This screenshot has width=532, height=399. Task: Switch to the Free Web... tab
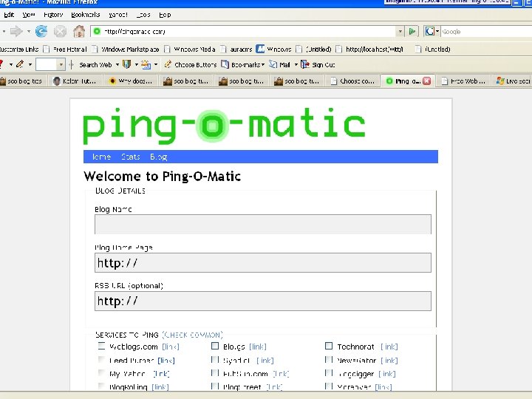point(463,81)
